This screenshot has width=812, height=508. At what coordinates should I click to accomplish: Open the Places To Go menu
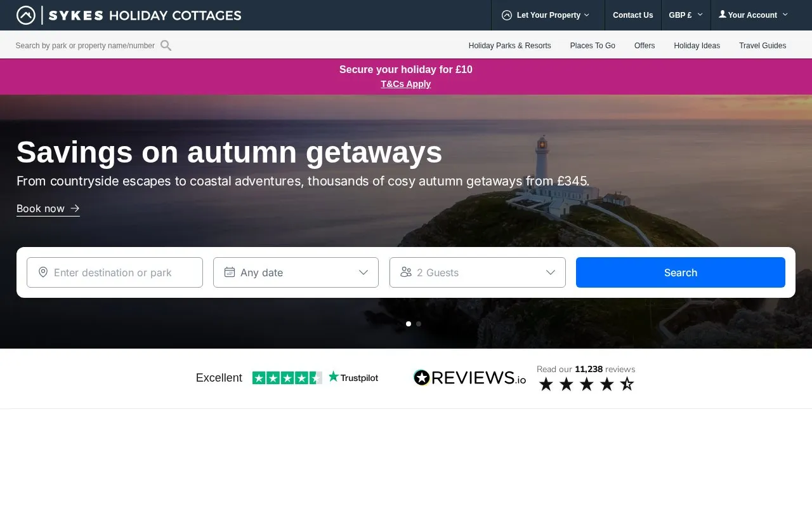click(x=593, y=46)
